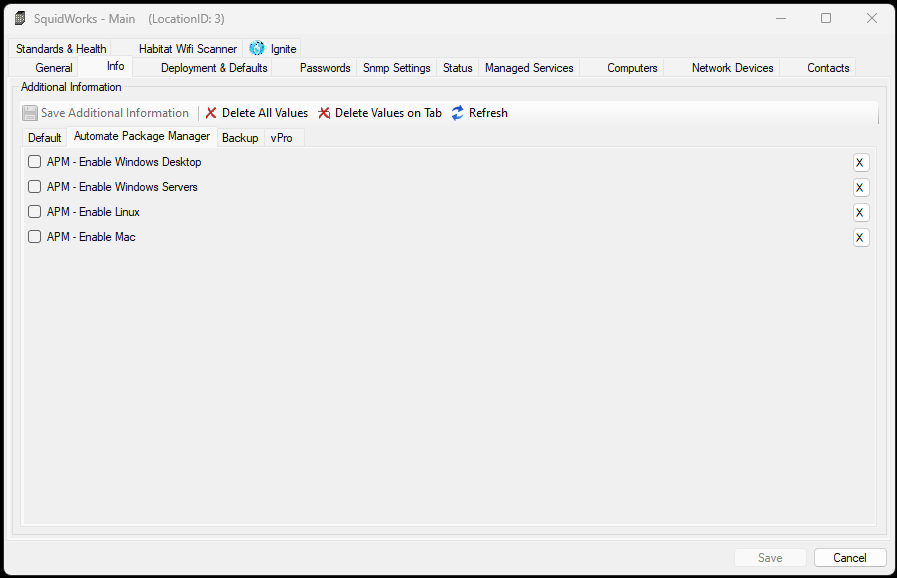Check APM - Enable Windows Servers
897x578 pixels.
click(35, 187)
